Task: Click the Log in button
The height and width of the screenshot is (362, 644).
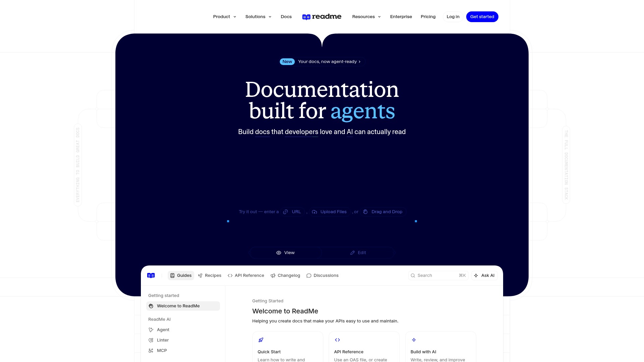Action: 453,17
